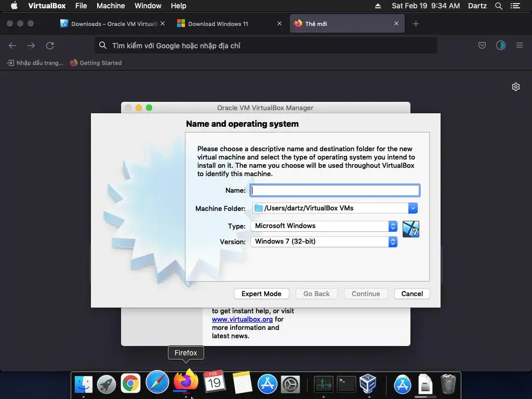Screen dimensions: 532x399
Task: Click the Firefox address search bar
Action: point(265,46)
